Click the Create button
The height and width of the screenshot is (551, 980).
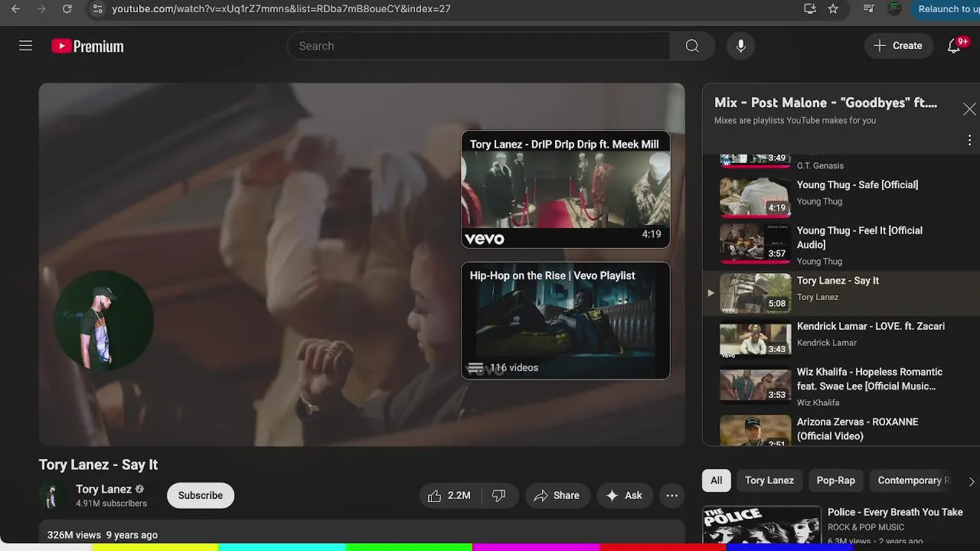(898, 46)
